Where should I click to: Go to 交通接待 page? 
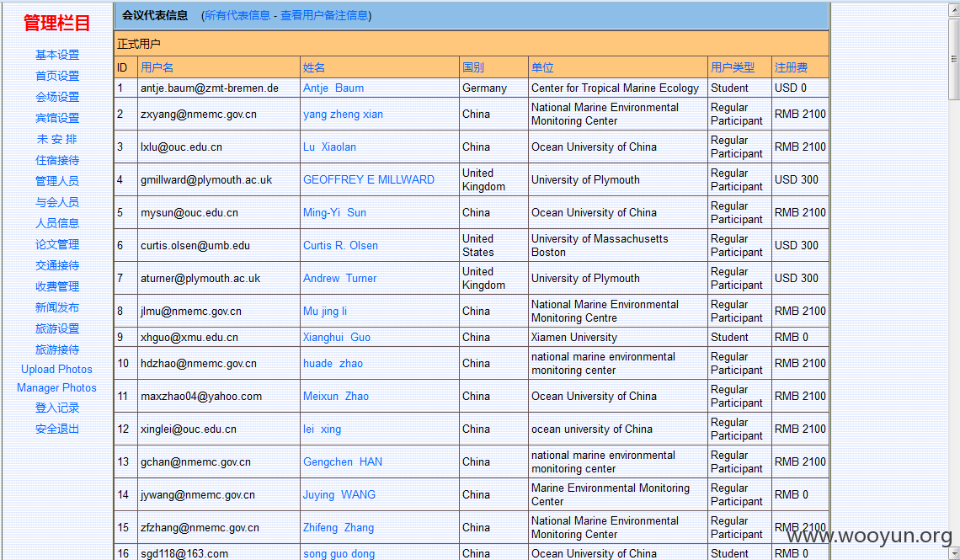[57, 265]
